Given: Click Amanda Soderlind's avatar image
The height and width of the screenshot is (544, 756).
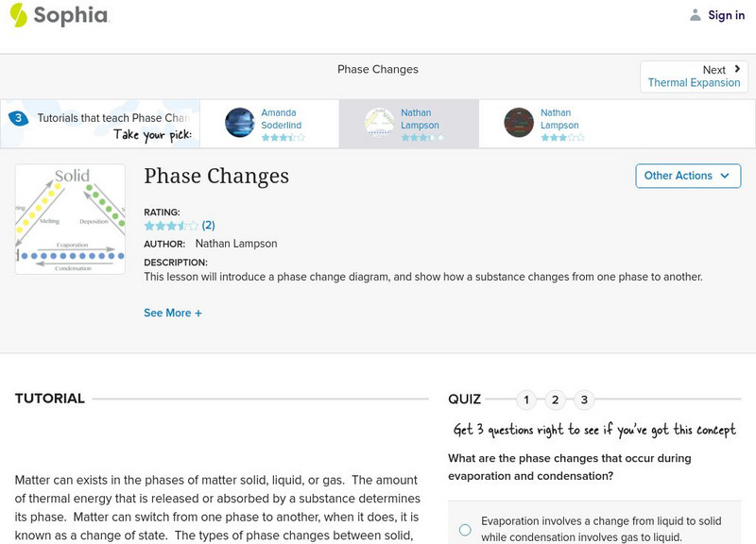Looking at the screenshot, I should (x=240, y=123).
